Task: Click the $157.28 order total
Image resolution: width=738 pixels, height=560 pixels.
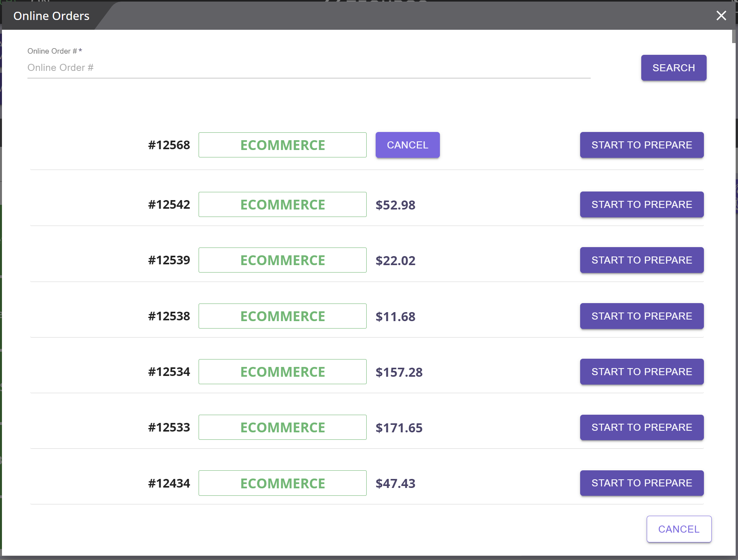Action: pyautogui.click(x=399, y=372)
